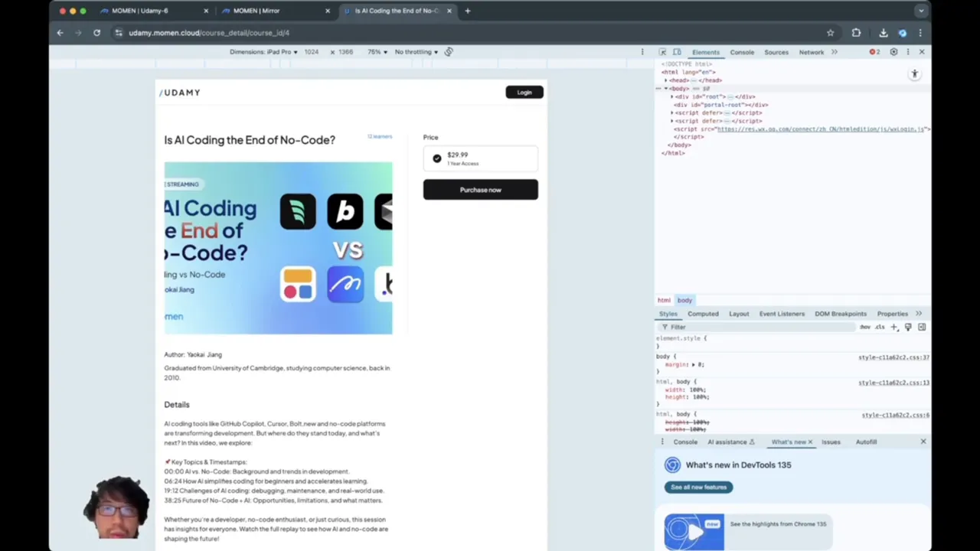This screenshot has width=980, height=551.
Task: Open the rendering emulation paintbrush icon
Action: point(908,328)
